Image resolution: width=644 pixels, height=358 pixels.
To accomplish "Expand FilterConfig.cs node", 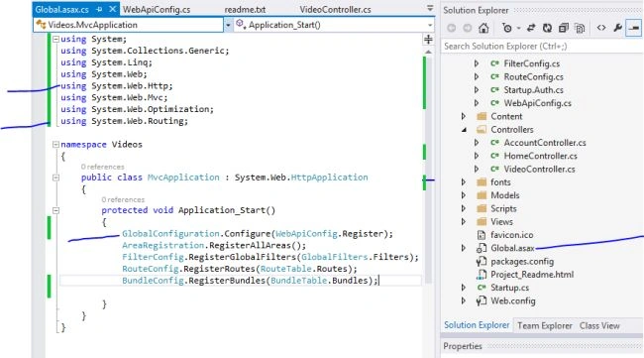I will (x=477, y=63).
